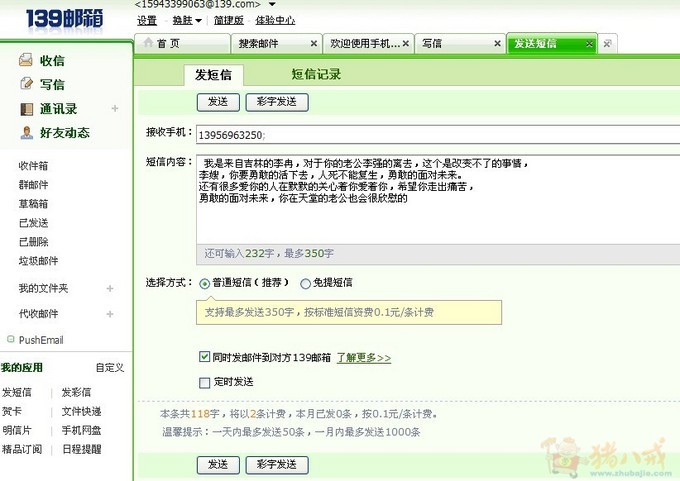Click the bottom 发送 button
This screenshot has height=481, width=680.
[x=218, y=465]
